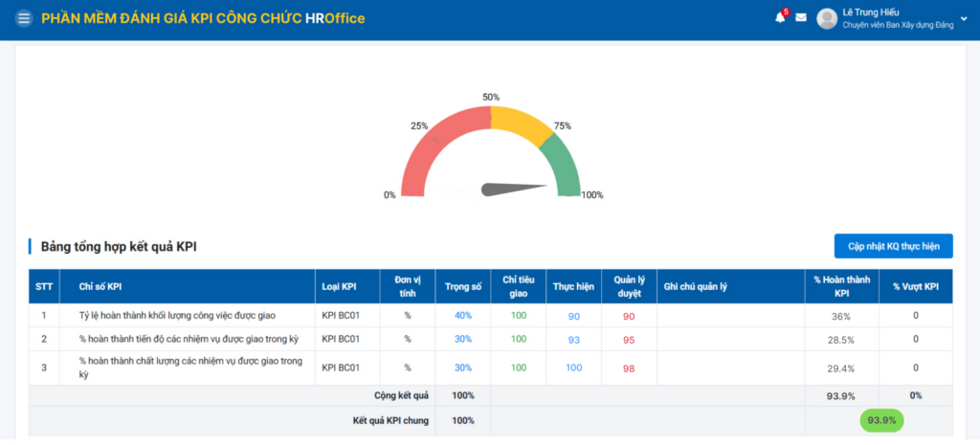Open the notifications bell icon

780,18
